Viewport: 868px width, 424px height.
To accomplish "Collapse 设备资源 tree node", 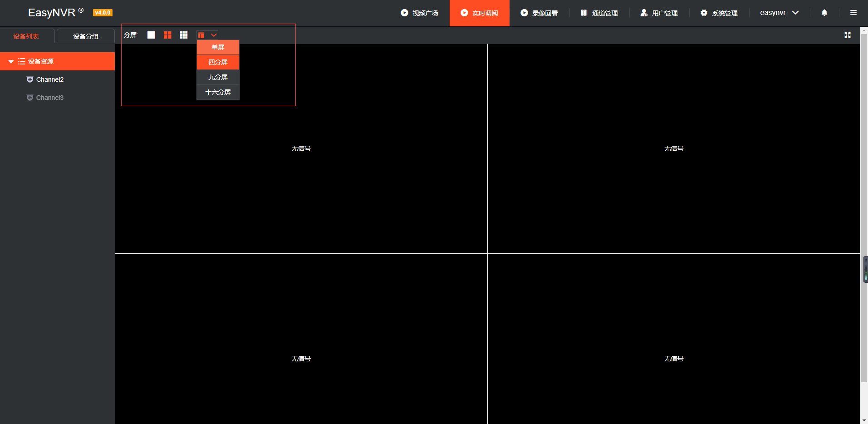I will [11, 61].
